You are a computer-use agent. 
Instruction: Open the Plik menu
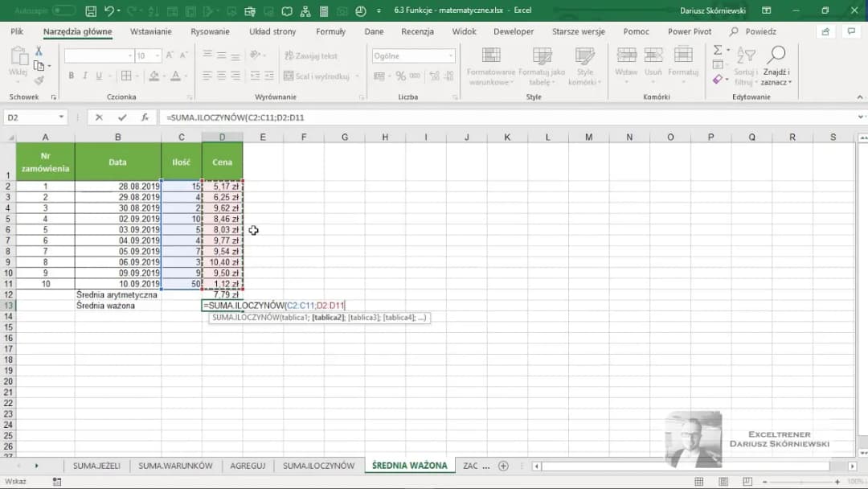tap(17, 31)
